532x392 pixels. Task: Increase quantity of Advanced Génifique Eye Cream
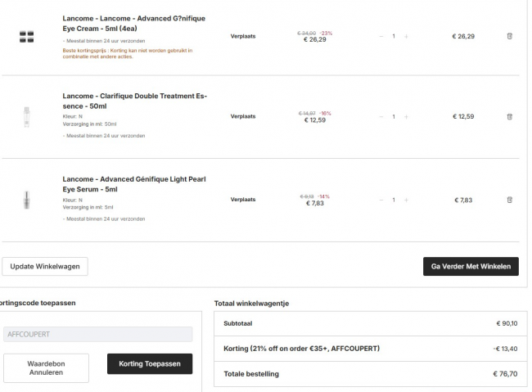pos(406,36)
